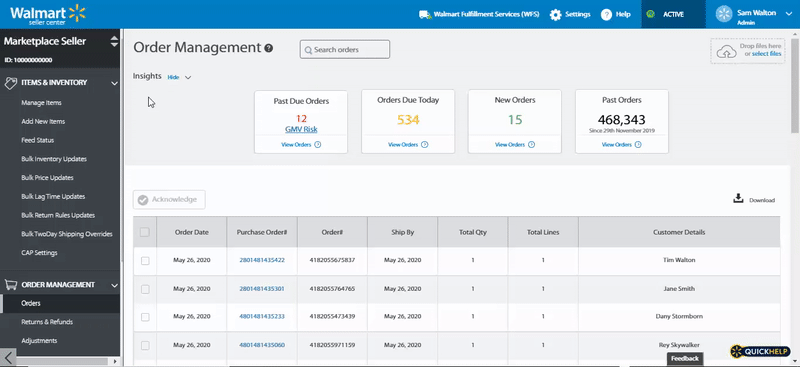Check the box for Jane Smith's order
Viewport: 800px width, 367px height.
(x=145, y=289)
